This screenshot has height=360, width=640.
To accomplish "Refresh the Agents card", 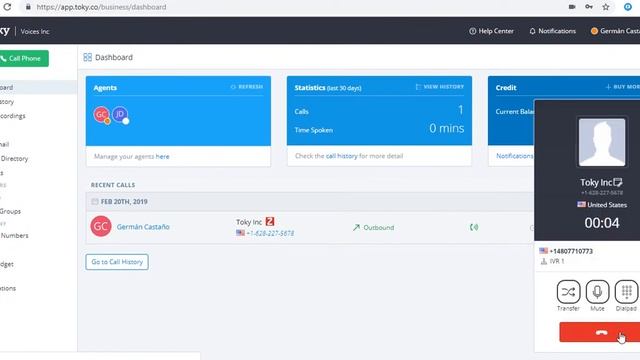I will pos(247,87).
